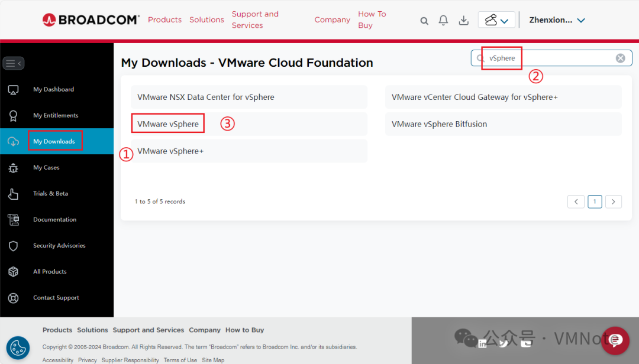This screenshot has width=639, height=364.
Task: Click footer Company link
Action: [205, 330]
